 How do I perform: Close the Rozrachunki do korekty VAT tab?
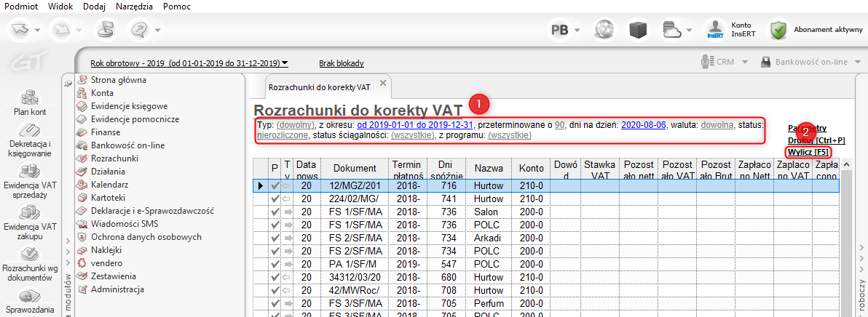click(x=382, y=84)
